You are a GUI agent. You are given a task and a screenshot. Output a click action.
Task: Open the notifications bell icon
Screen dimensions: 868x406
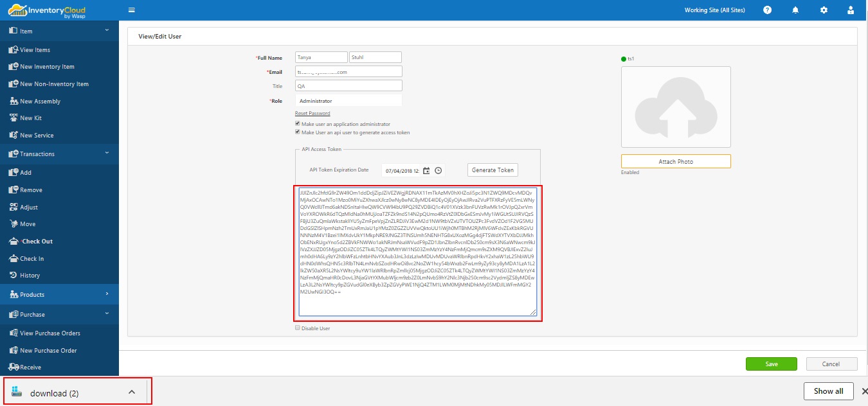click(795, 10)
